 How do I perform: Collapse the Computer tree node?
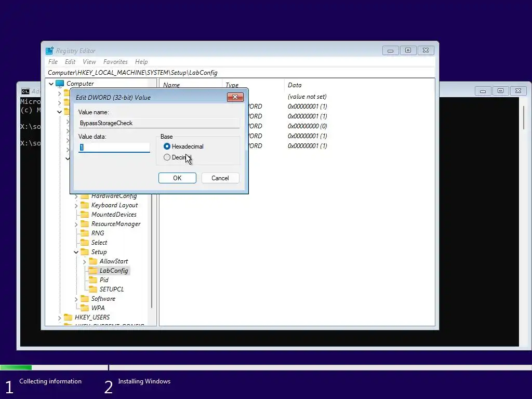tap(51, 84)
